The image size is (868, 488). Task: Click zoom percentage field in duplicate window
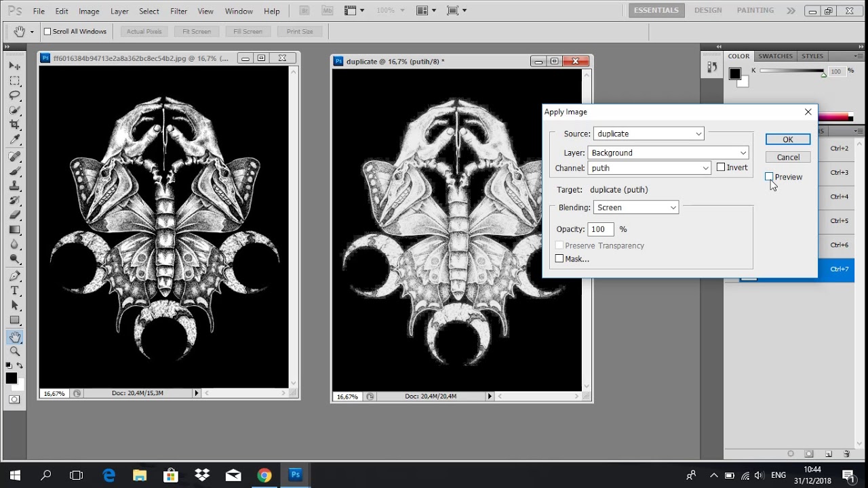pyautogui.click(x=347, y=396)
